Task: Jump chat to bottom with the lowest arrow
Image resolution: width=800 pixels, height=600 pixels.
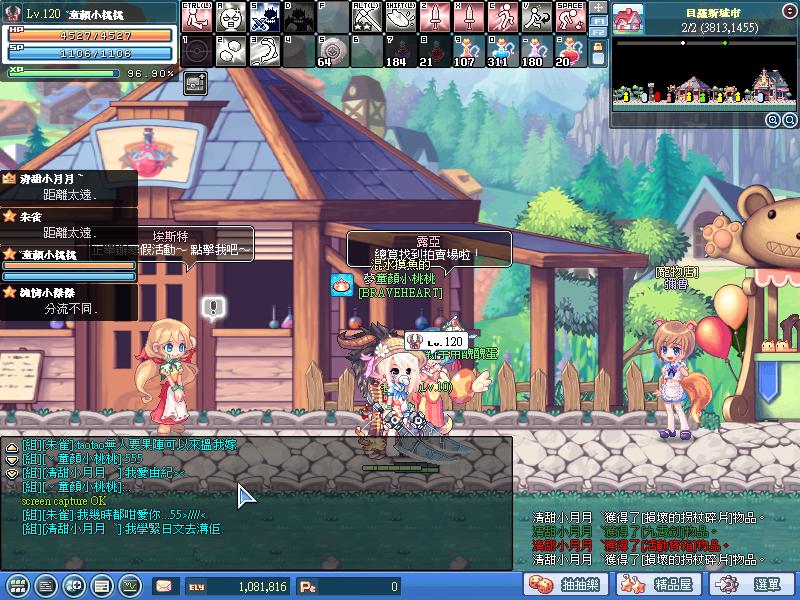Action: [x=11, y=474]
